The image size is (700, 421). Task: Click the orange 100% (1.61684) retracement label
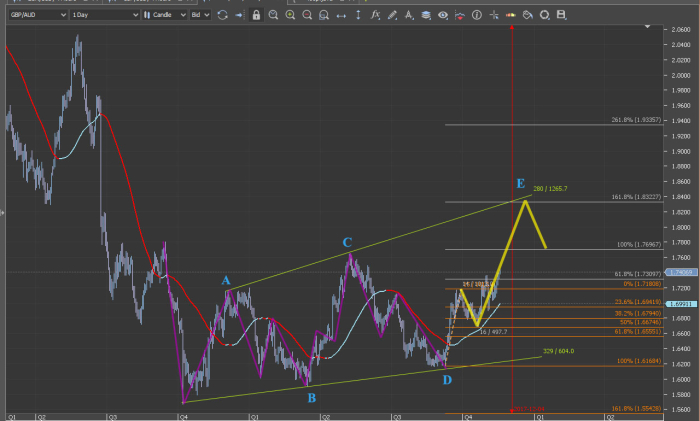click(x=639, y=361)
